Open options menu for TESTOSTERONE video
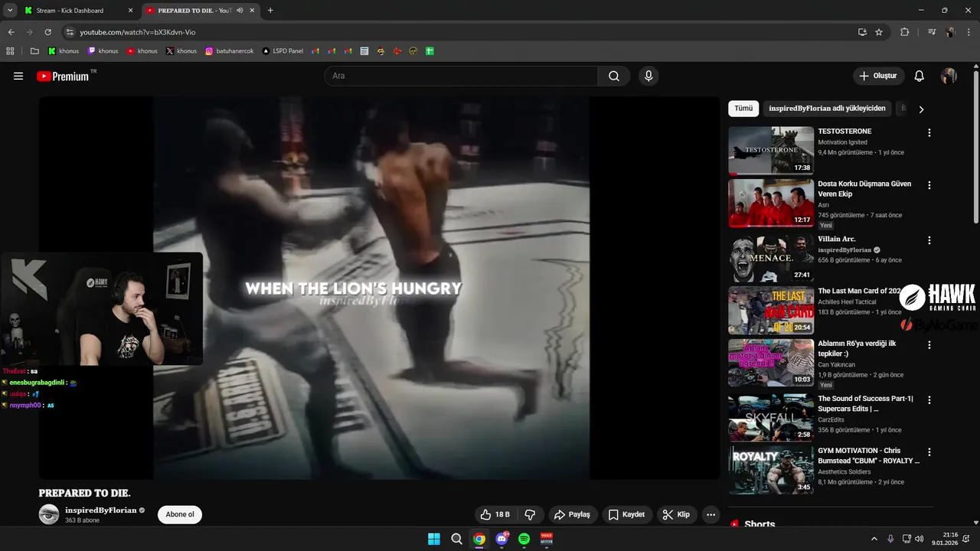Image resolution: width=980 pixels, height=551 pixels. tap(929, 132)
